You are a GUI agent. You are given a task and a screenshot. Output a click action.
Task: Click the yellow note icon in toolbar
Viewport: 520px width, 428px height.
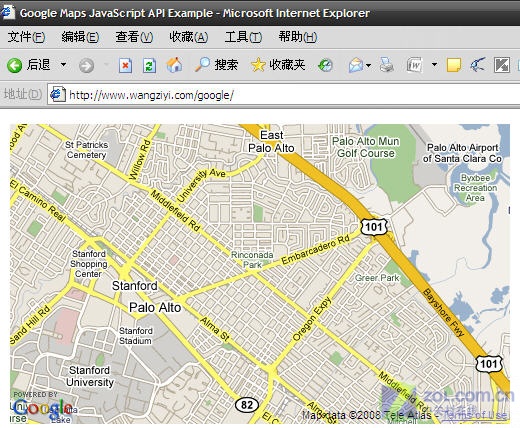[x=454, y=65]
